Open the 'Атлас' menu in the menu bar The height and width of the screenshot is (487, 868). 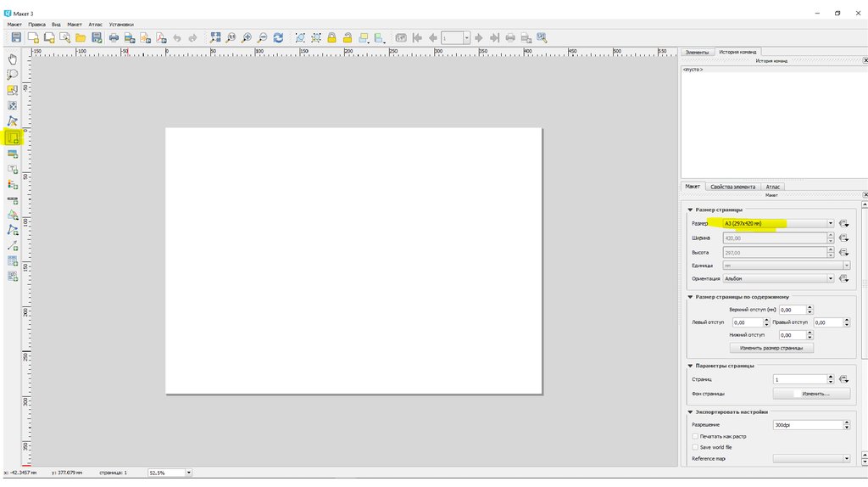point(96,25)
